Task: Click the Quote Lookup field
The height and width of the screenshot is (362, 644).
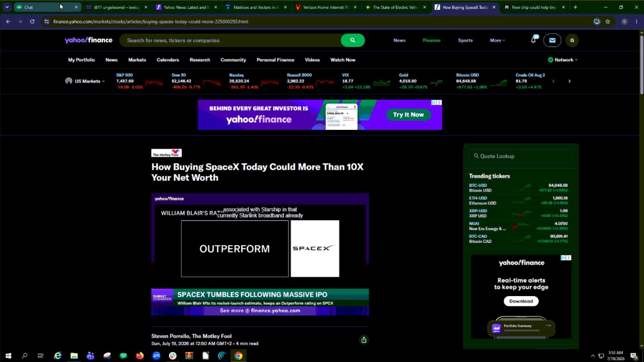Action: point(521,156)
